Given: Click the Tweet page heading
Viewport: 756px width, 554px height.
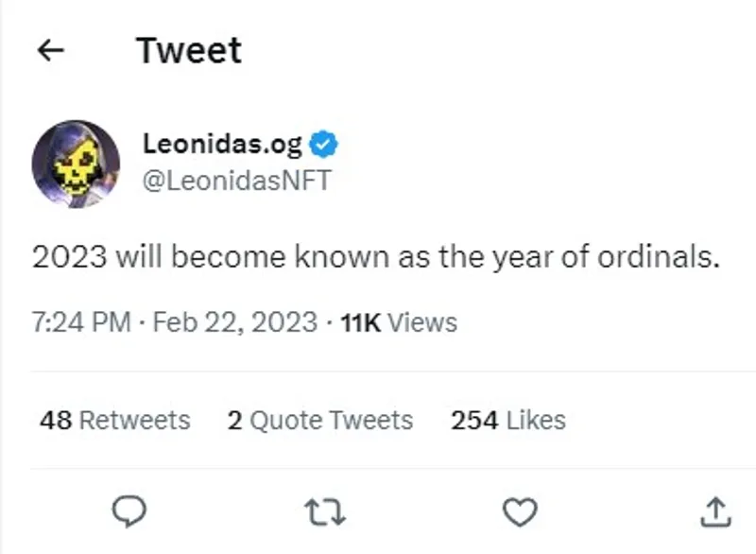Looking at the screenshot, I should 189,50.
